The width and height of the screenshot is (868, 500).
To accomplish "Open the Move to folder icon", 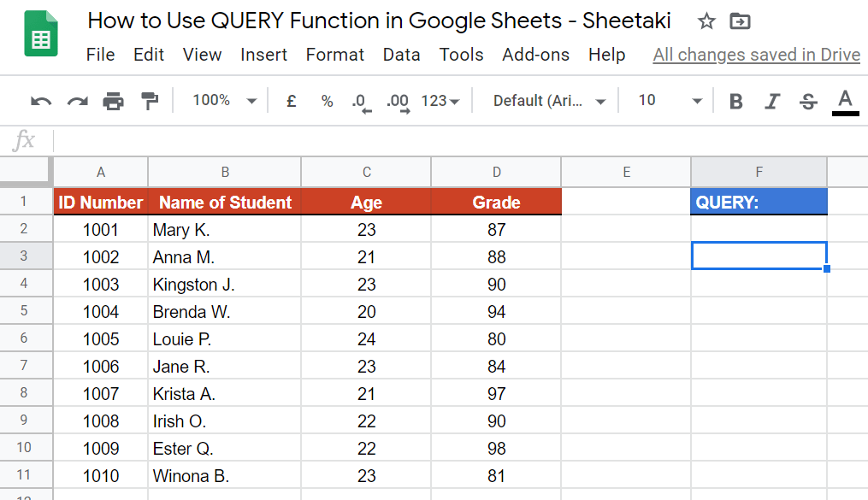I will pos(739,21).
